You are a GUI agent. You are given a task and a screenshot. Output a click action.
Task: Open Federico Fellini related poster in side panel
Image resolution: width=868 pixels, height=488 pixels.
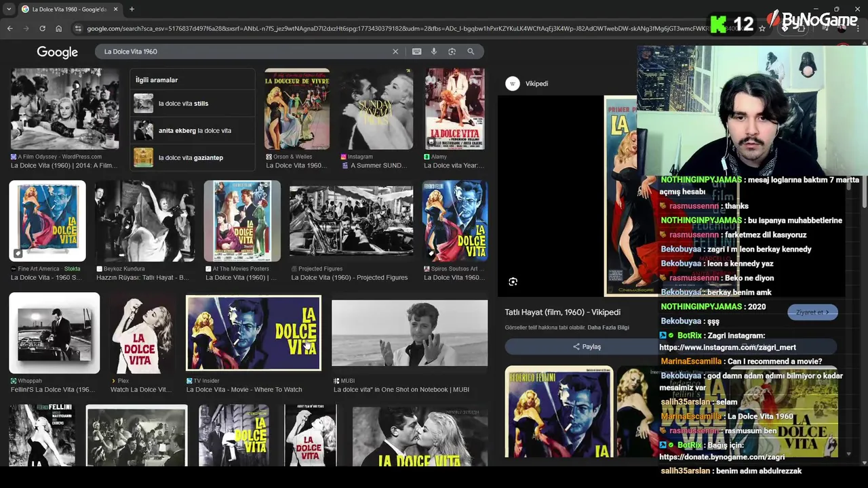[559, 411]
